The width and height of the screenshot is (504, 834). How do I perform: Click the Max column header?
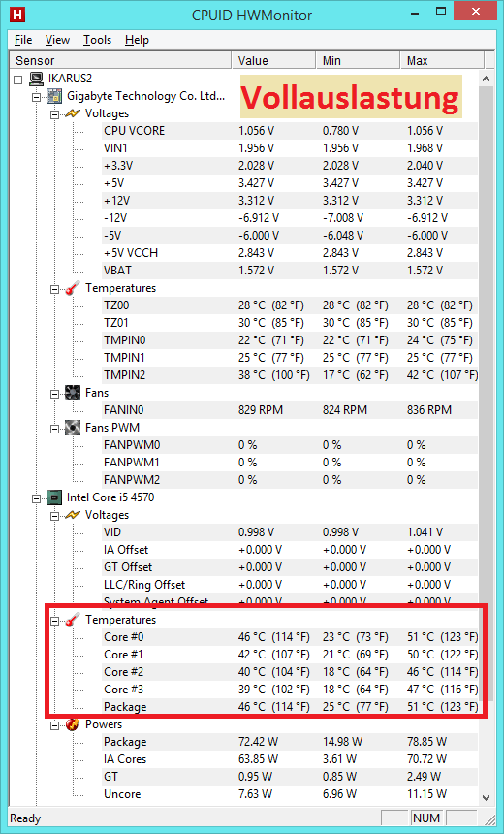(x=442, y=61)
